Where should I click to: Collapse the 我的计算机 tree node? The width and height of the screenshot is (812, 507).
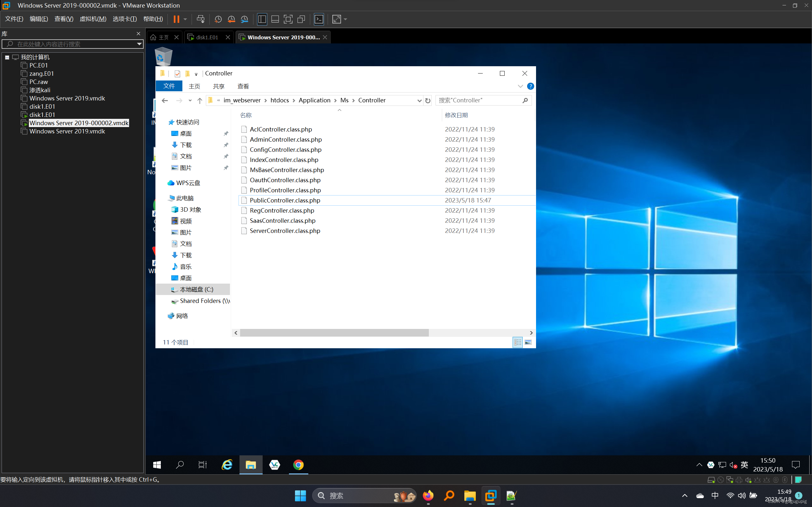click(7, 57)
